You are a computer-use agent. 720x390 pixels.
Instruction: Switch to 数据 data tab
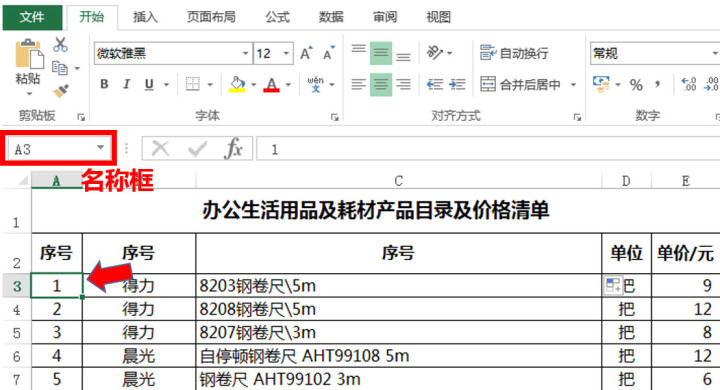pyautogui.click(x=331, y=17)
